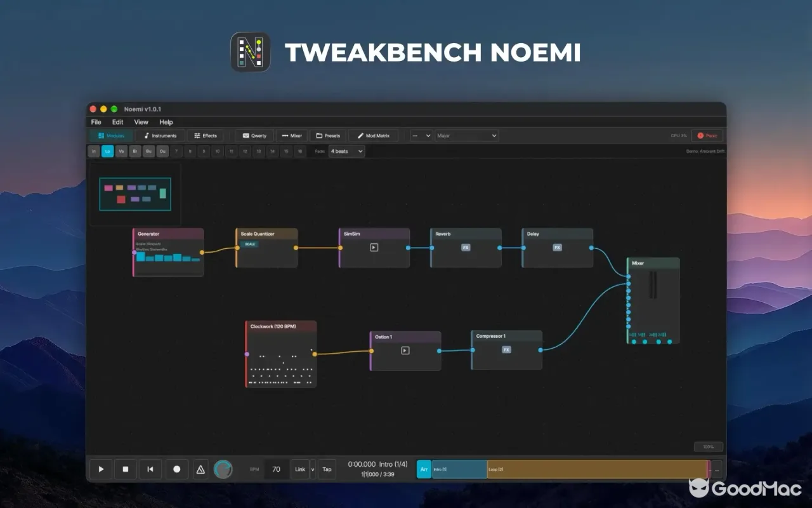The image size is (812, 508).
Task: Open the Mod Matrix editor
Action: pos(373,135)
